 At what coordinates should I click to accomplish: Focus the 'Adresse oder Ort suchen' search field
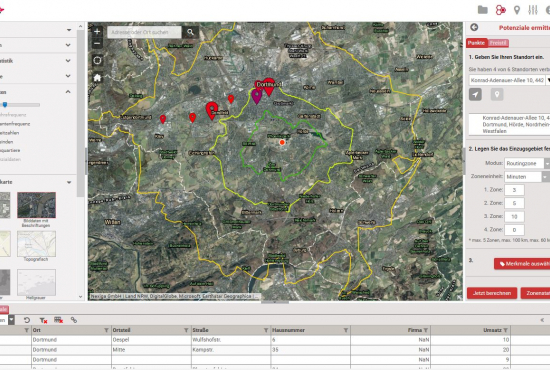(144, 32)
